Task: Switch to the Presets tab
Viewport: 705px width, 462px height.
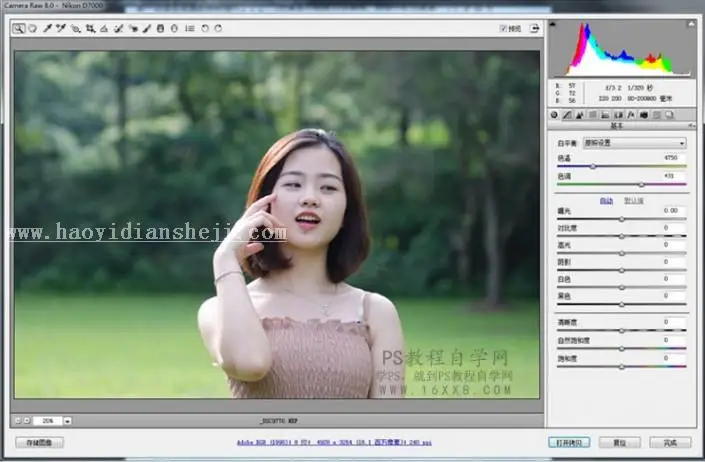Action: [x=656, y=115]
